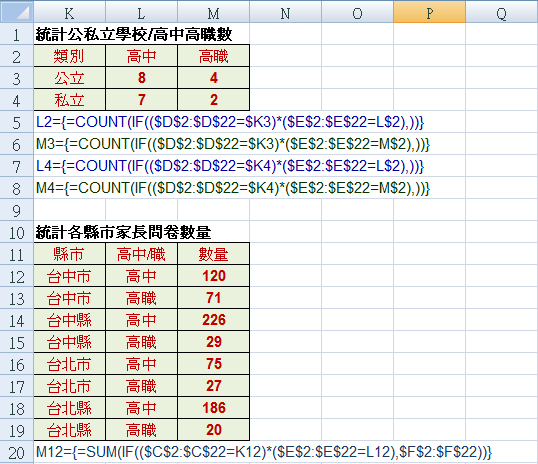
Task: Click header cell 縣市
Action: (69, 254)
